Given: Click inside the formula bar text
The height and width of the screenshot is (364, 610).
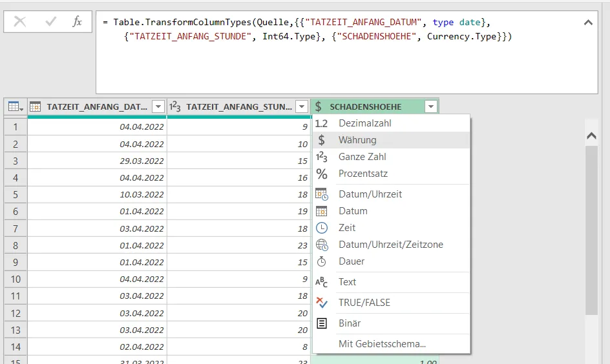Looking at the screenshot, I should [x=346, y=52].
